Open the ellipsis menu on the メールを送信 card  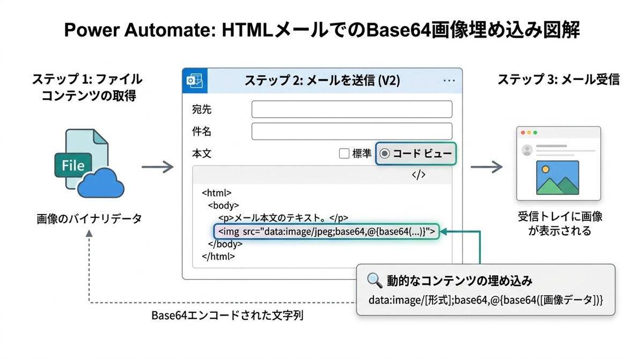click(449, 80)
